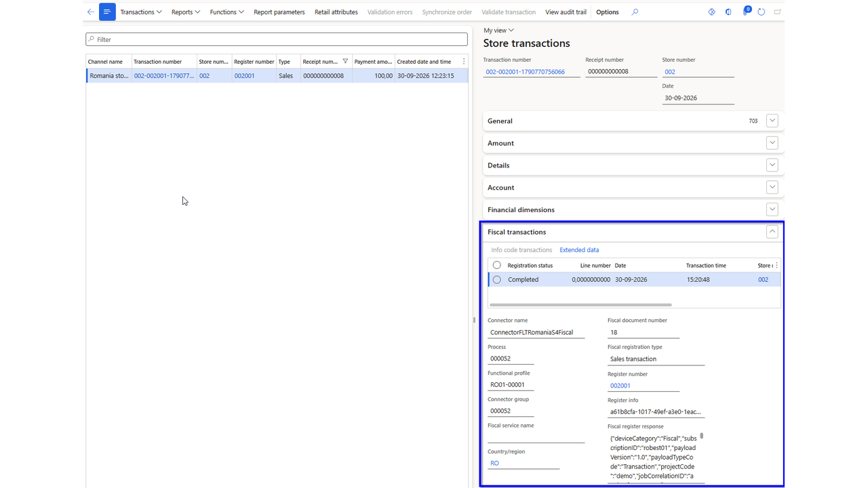This screenshot has width=868, height=488.
Task: Open fiscal transactions grid options ellipsis
Action: (x=777, y=265)
